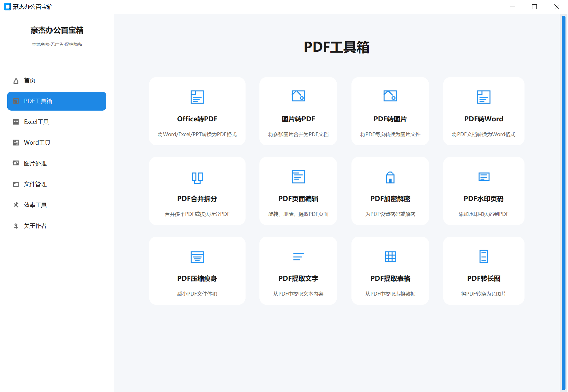The height and width of the screenshot is (392, 568).
Task: Open PDF加密解密 tool title
Action: [390, 199]
